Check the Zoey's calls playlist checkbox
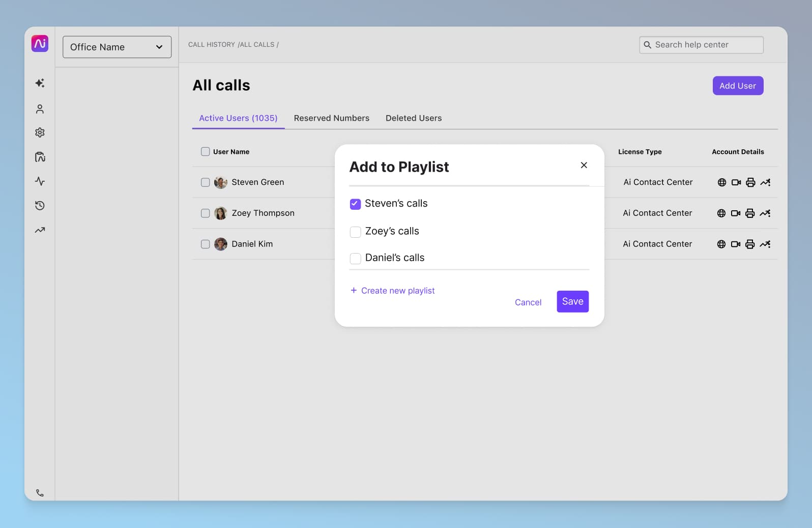 click(x=355, y=232)
